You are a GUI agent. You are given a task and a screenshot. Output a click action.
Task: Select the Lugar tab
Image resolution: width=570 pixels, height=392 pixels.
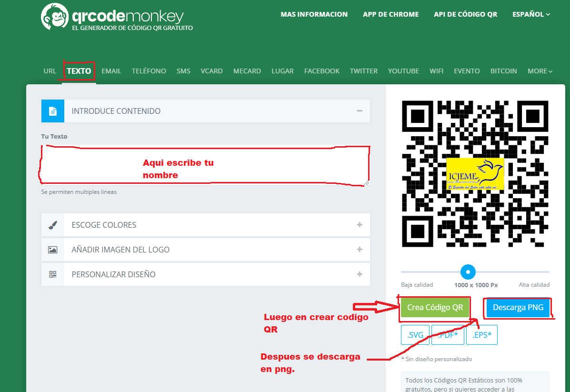coord(282,71)
